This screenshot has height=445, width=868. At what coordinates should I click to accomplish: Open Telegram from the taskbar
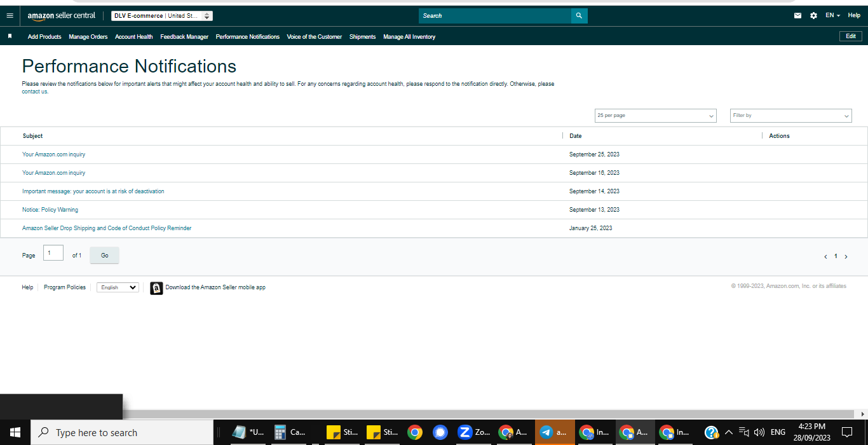pos(555,432)
